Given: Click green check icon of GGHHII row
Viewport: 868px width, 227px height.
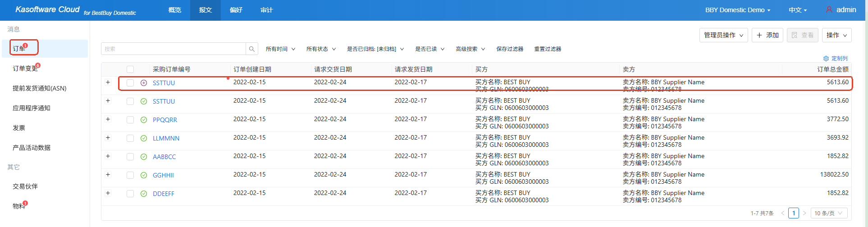Looking at the screenshot, I should coord(144,175).
